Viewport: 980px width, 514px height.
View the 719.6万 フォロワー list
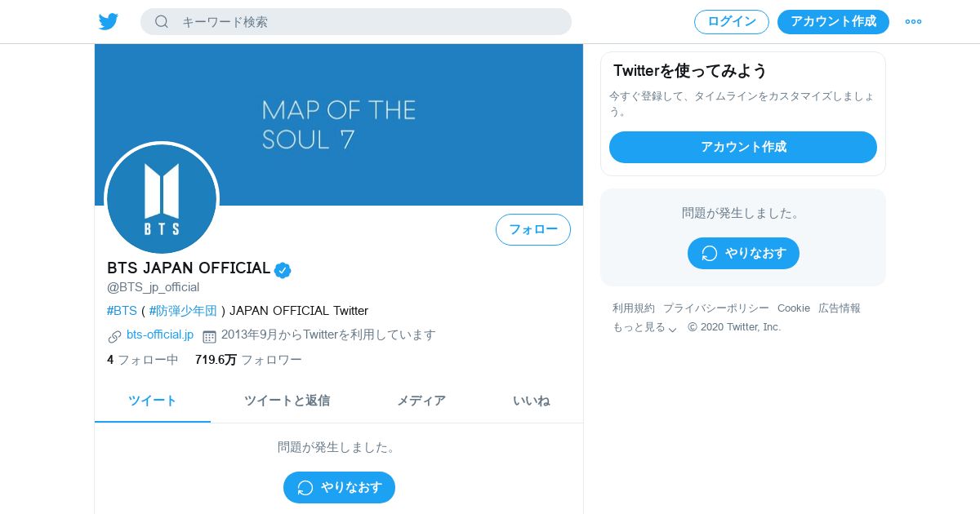(x=248, y=360)
